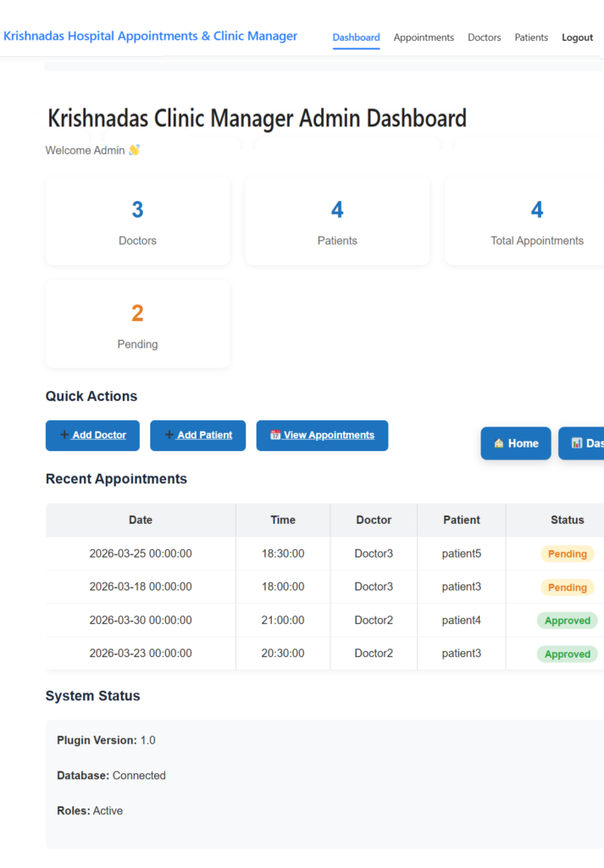The height and width of the screenshot is (868, 604).
Task: Click the Home floating button label
Action: pos(524,443)
